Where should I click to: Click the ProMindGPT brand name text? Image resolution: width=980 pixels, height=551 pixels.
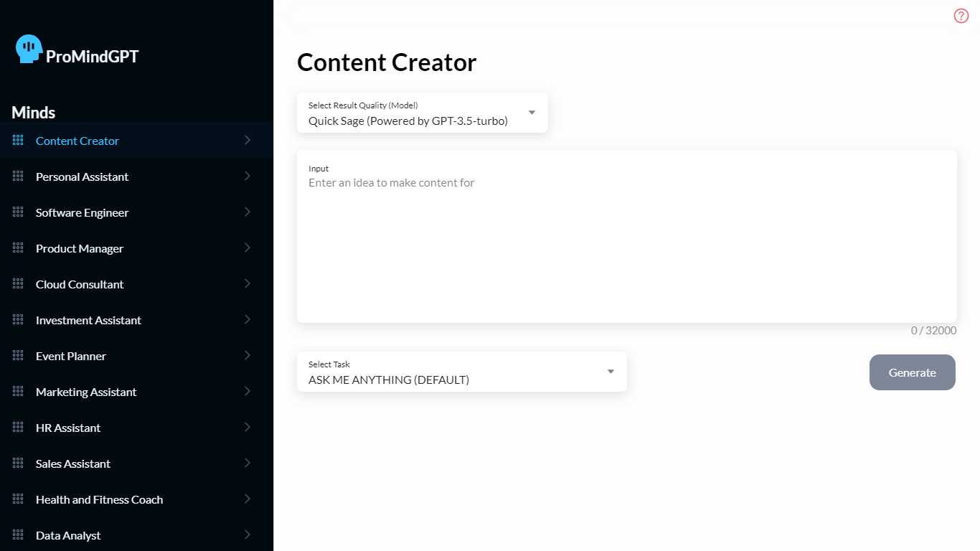pyautogui.click(x=93, y=57)
